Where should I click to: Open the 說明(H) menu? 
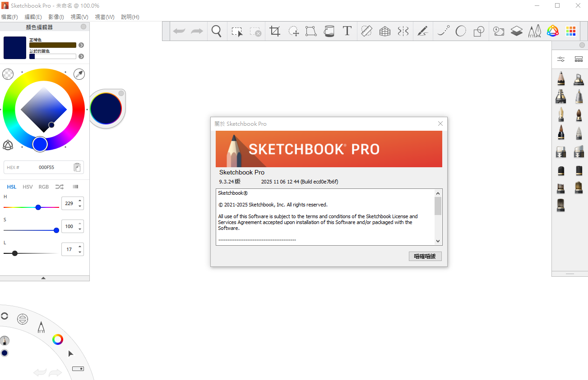pyautogui.click(x=130, y=17)
